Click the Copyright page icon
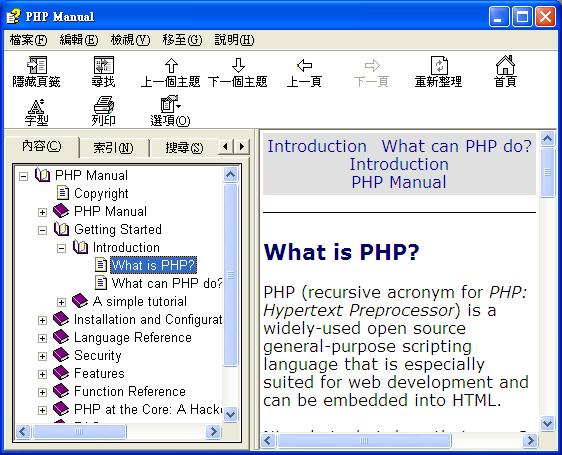 pos(63,193)
